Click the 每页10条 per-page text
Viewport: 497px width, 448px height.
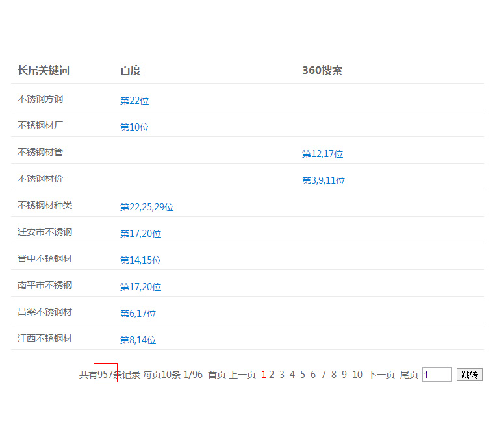coord(162,375)
